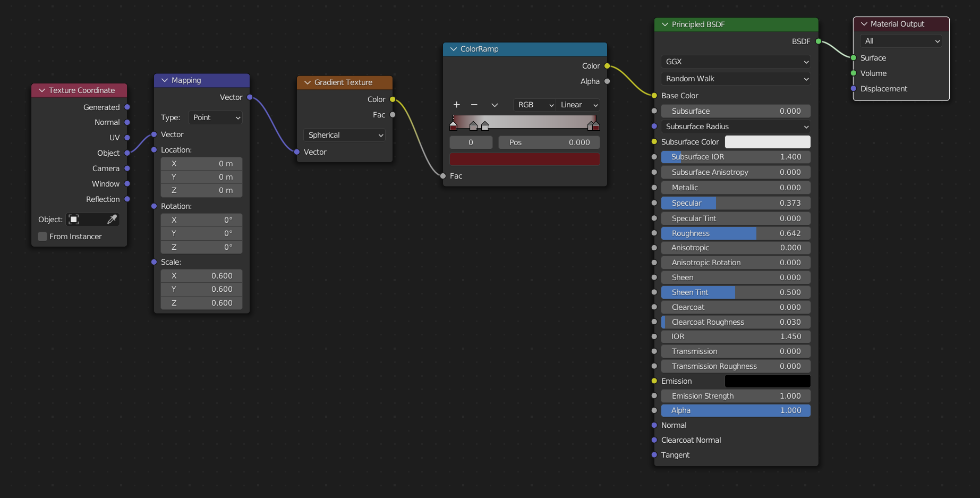Screen dimensions: 980x498
Task: Collapse the Gradient Texture node
Action: [308, 82]
